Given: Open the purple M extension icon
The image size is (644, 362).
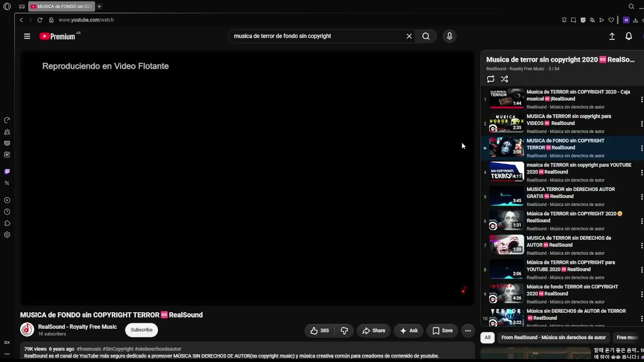Looking at the screenshot, I should 626,20.
